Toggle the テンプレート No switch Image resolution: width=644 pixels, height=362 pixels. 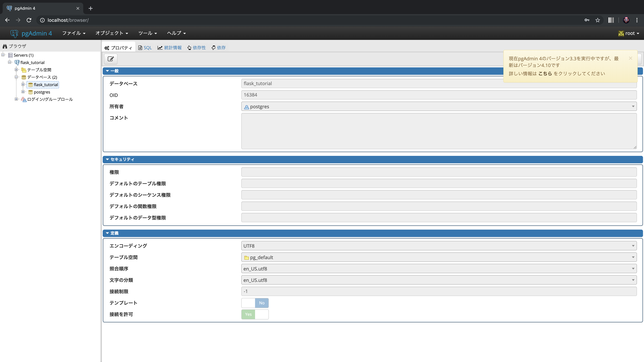pyautogui.click(x=255, y=303)
